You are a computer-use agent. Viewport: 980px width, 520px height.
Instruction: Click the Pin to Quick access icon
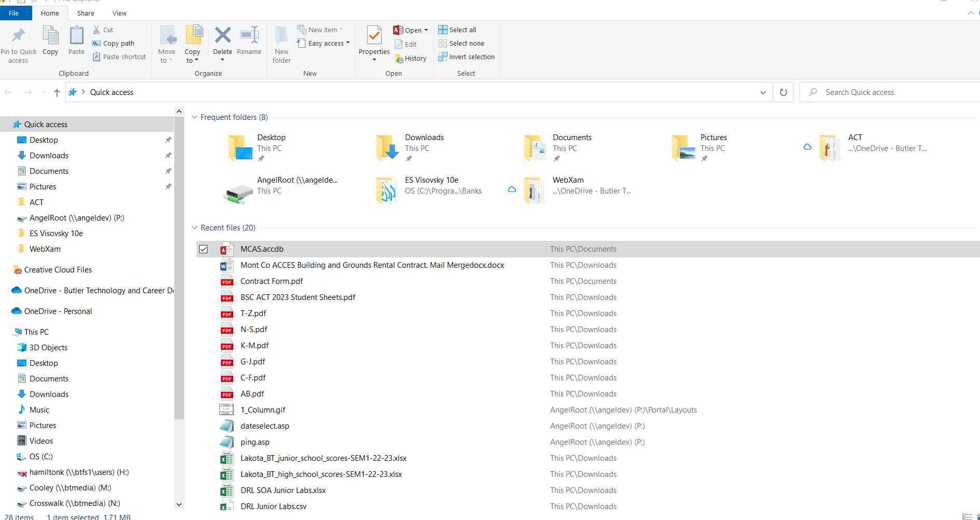(18, 35)
